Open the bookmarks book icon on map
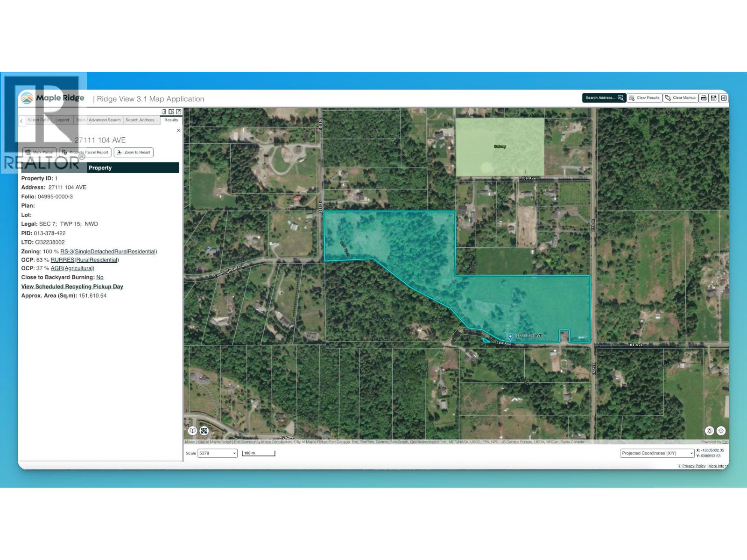Image resolution: width=747 pixels, height=560 pixels. click(192, 431)
